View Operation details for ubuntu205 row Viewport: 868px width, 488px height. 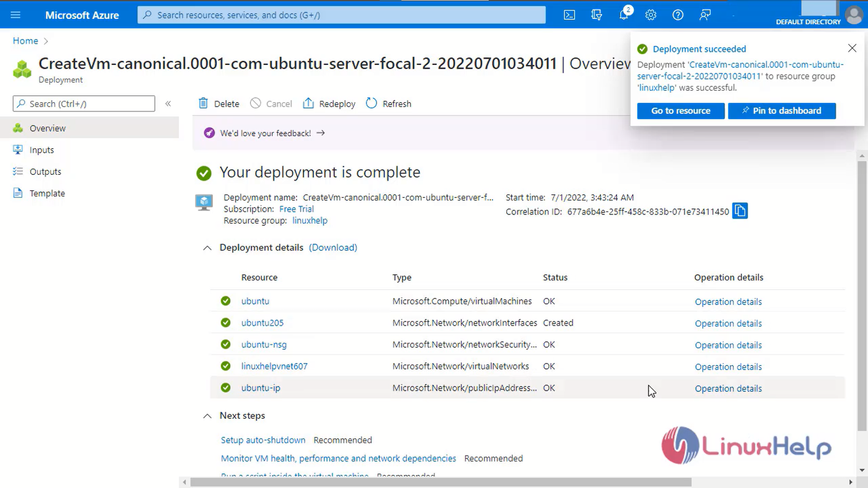tap(728, 323)
